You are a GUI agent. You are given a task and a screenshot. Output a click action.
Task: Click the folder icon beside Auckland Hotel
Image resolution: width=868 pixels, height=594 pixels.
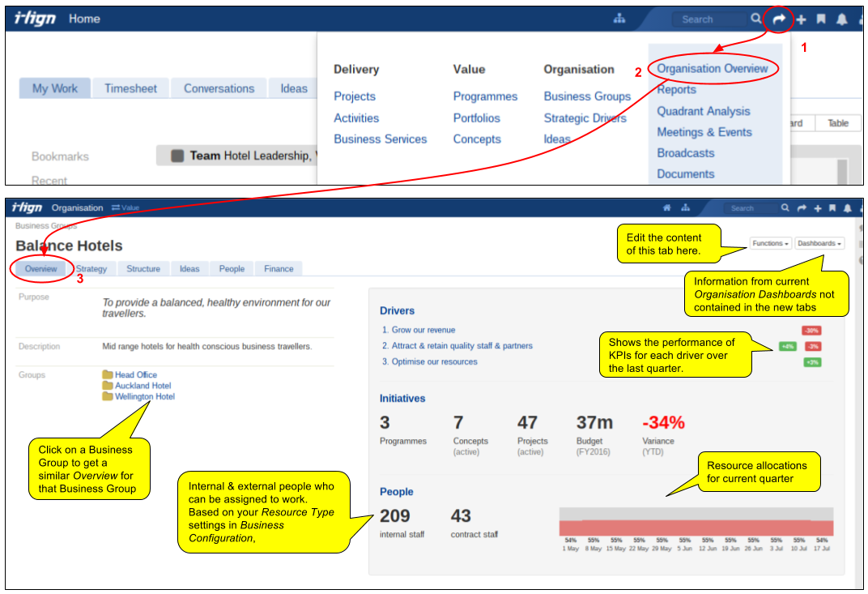pyautogui.click(x=108, y=385)
